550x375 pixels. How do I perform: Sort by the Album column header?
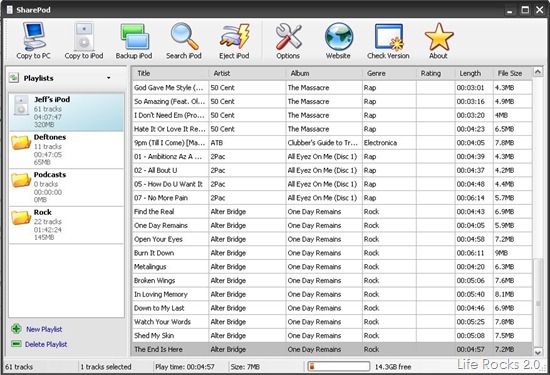(x=323, y=73)
